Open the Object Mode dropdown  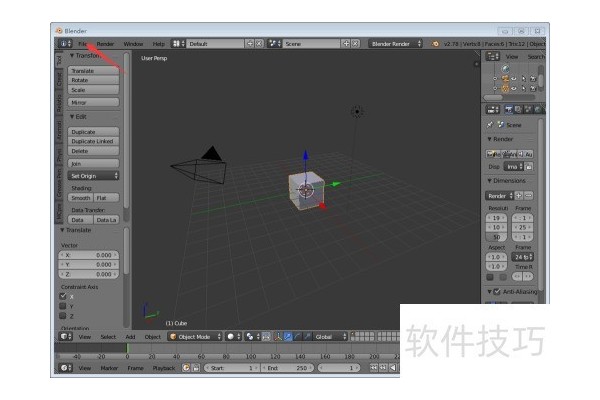[x=195, y=336]
